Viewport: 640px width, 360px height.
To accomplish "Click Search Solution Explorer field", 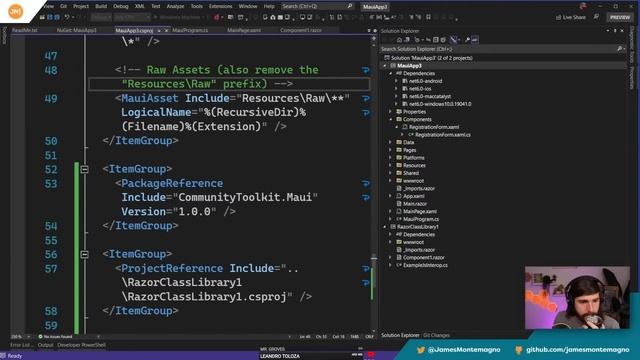I will [x=503, y=49].
